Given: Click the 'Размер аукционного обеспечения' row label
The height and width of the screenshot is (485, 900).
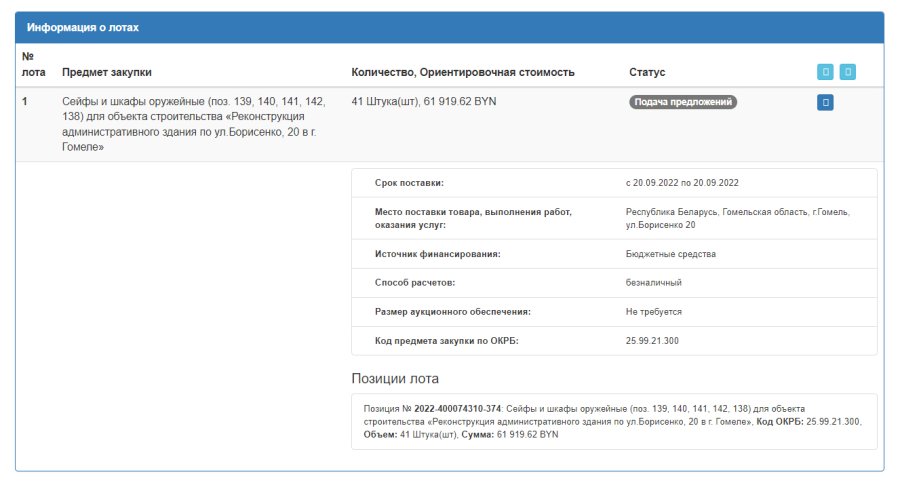Looking at the screenshot, I should point(452,312).
